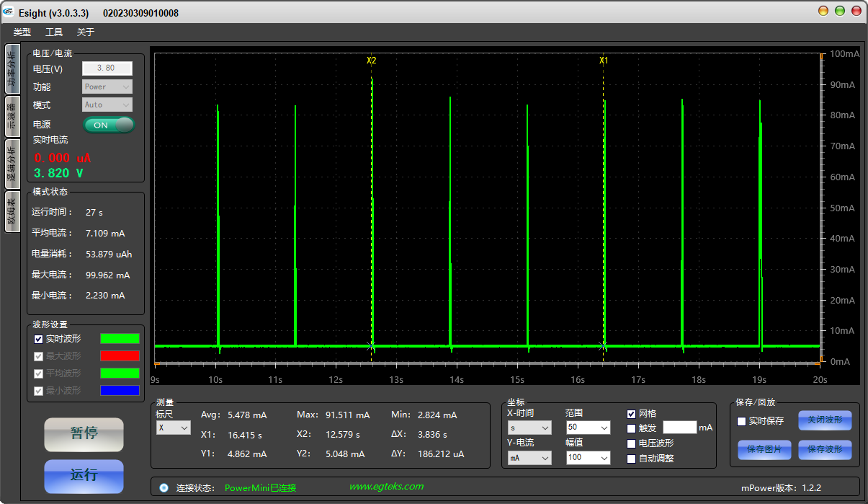
Task: Open the 功能 Power dropdown
Action: 107,87
